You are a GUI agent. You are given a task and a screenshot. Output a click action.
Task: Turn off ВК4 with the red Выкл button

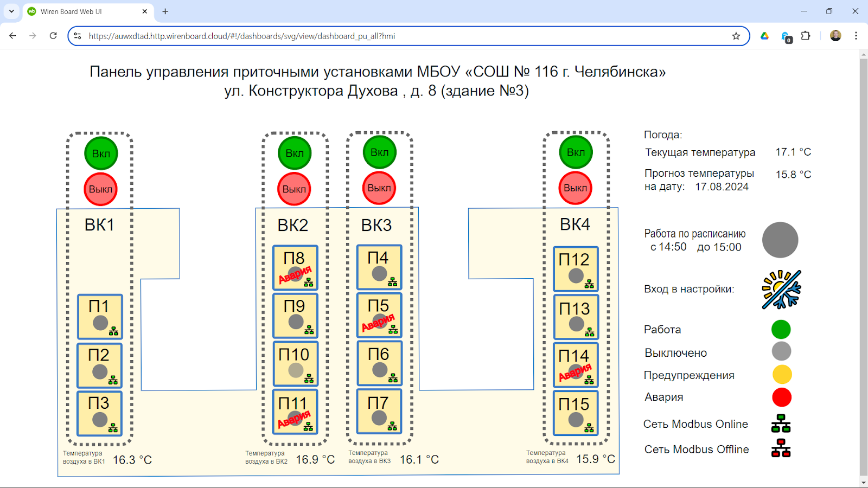click(x=575, y=188)
